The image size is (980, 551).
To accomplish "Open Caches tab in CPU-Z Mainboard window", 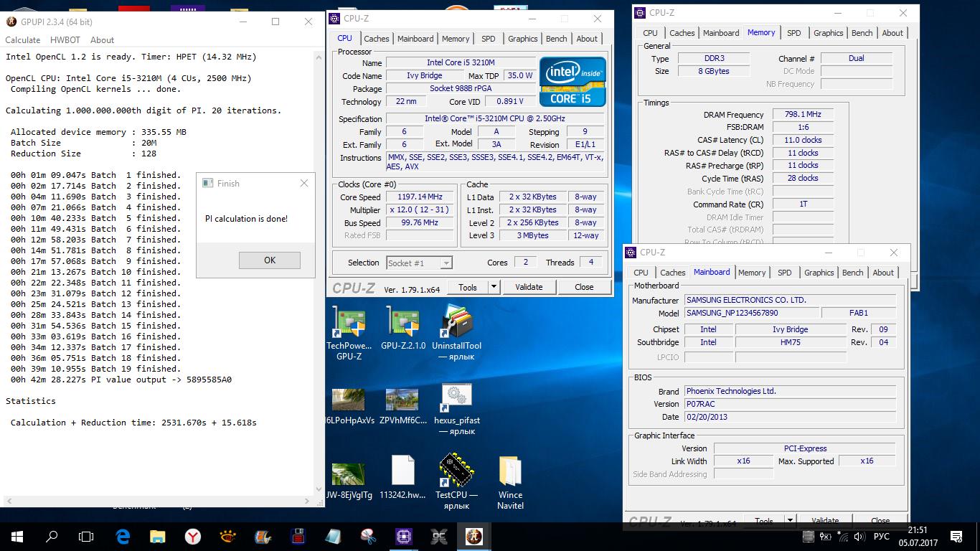I will pyautogui.click(x=672, y=273).
